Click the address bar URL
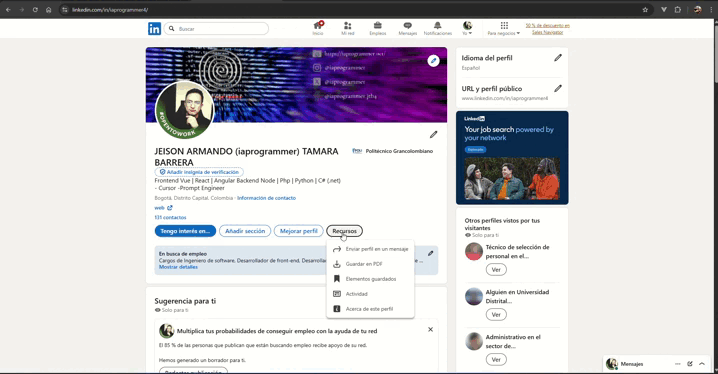Image resolution: width=718 pixels, height=374 pixels. tap(110, 10)
